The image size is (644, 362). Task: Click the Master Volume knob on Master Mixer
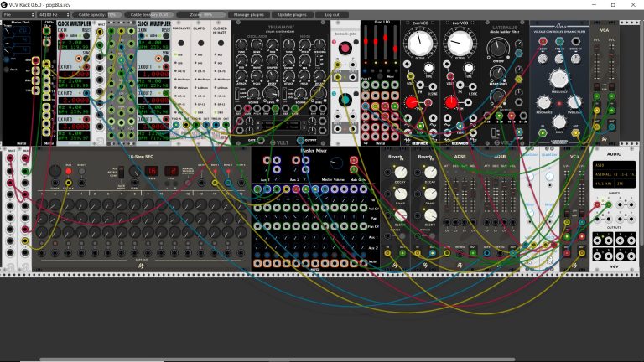(x=336, y=163)
